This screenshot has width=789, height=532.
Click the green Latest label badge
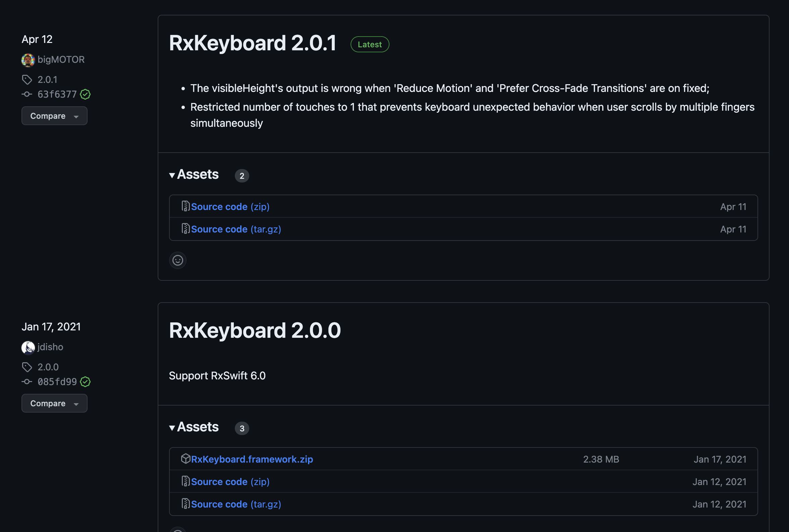[369, 45]
